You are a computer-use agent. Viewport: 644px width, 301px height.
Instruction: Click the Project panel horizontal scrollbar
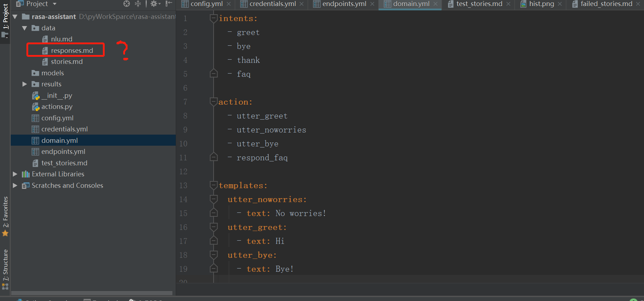tap(92, 293)
